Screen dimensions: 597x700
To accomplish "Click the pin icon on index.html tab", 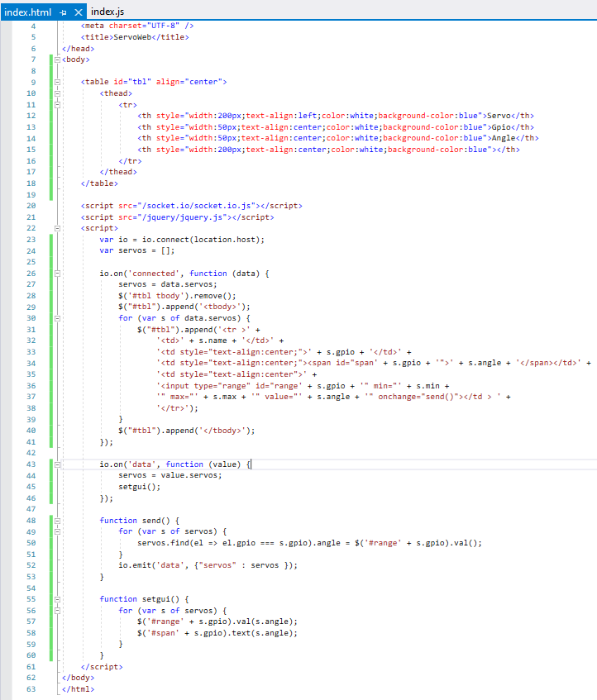I will 64,12.
